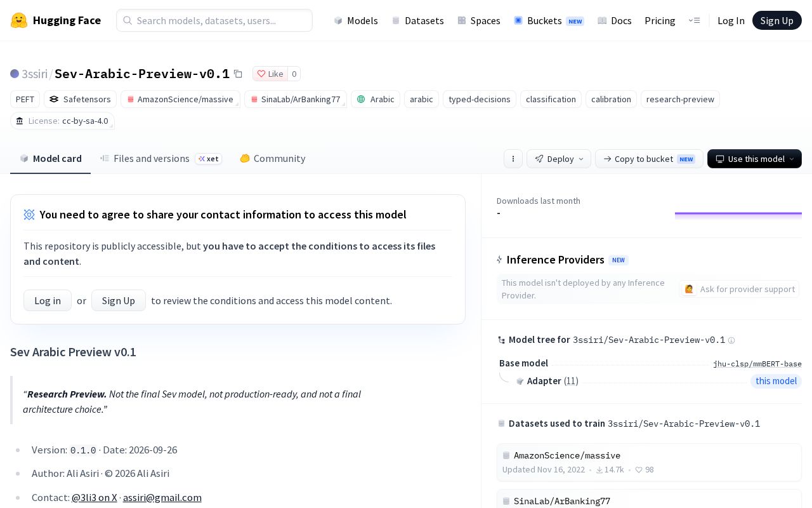Click the Safetensors tag
This screenshot has width=812, height=508.
tap(81, 99)
